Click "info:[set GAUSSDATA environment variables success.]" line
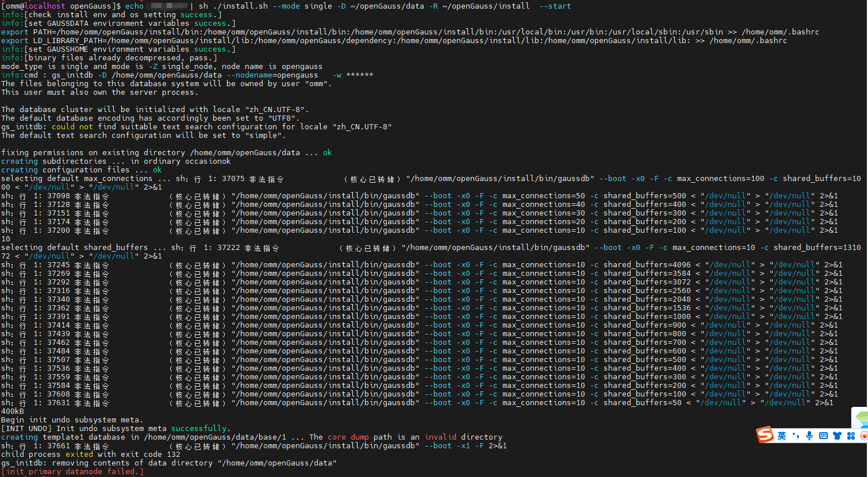The width and height of the screenshot is (868, 477). click(118, 23)
